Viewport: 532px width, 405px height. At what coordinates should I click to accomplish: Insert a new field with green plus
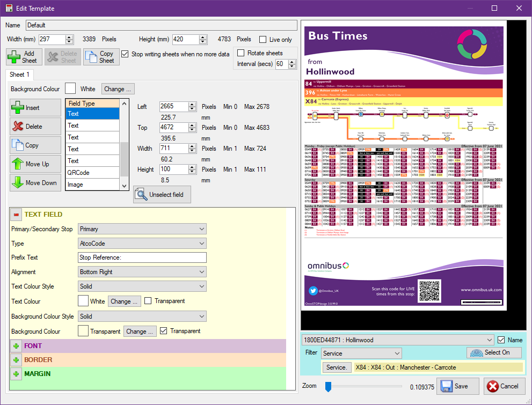point(35,108)
